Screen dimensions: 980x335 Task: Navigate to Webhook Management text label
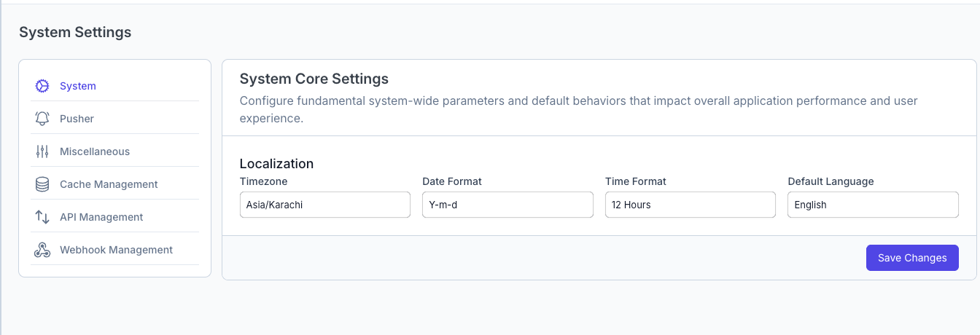(x=116, y=250)
